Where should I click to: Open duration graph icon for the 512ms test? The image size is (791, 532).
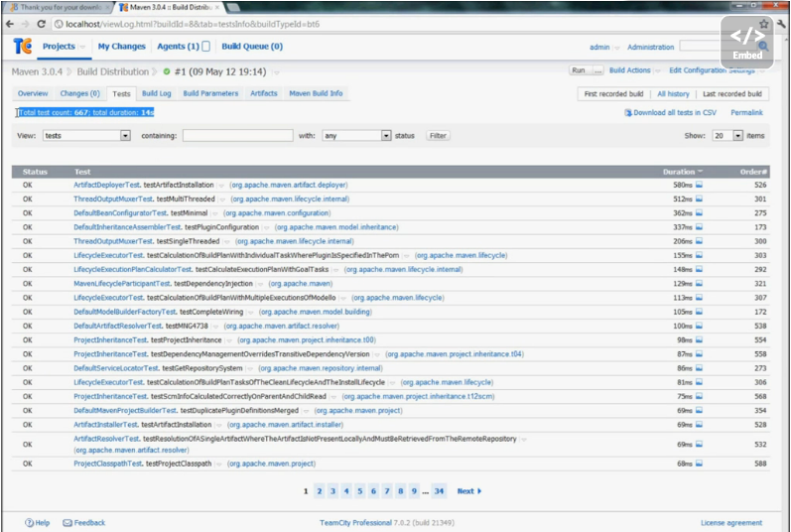pos(699,199)
